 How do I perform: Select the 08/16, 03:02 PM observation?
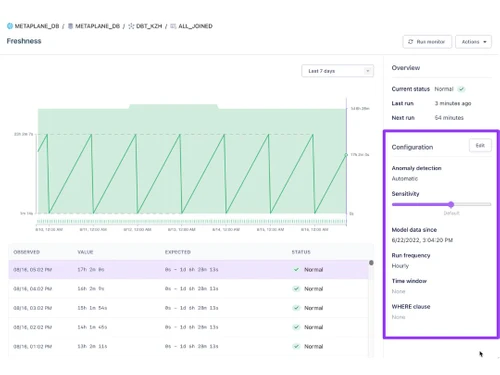click(x=188, y=308)
